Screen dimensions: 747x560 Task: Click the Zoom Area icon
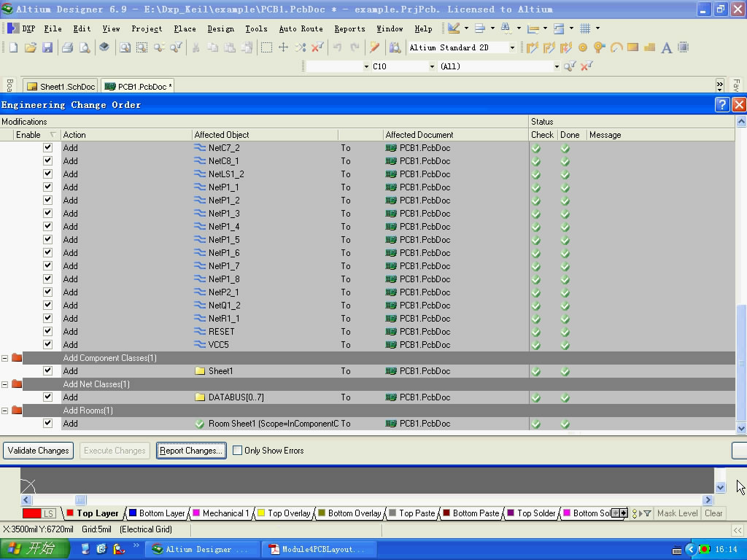[x=142, y=47]
